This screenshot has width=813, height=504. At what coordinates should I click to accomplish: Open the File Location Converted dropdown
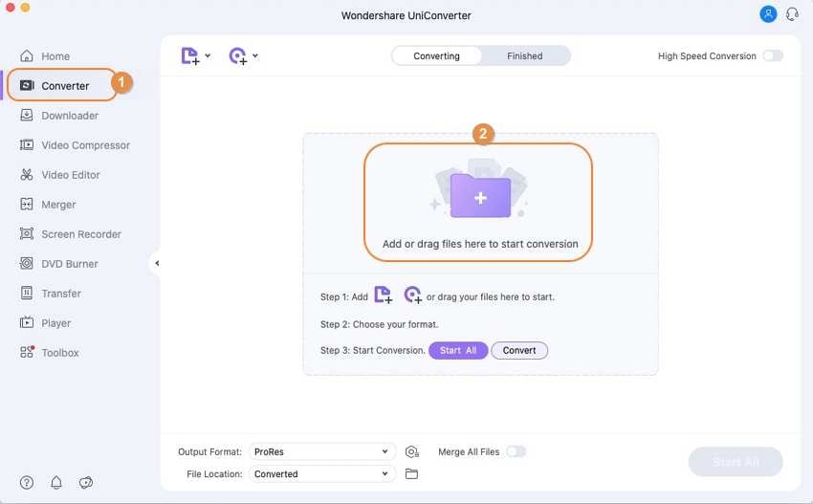[322, 474]
